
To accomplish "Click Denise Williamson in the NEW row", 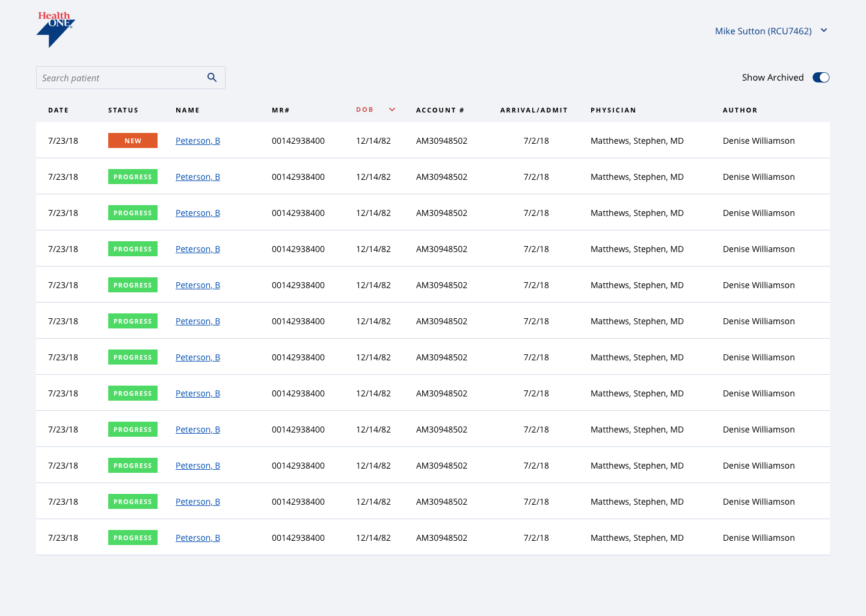I will click(x=759, y=141).
